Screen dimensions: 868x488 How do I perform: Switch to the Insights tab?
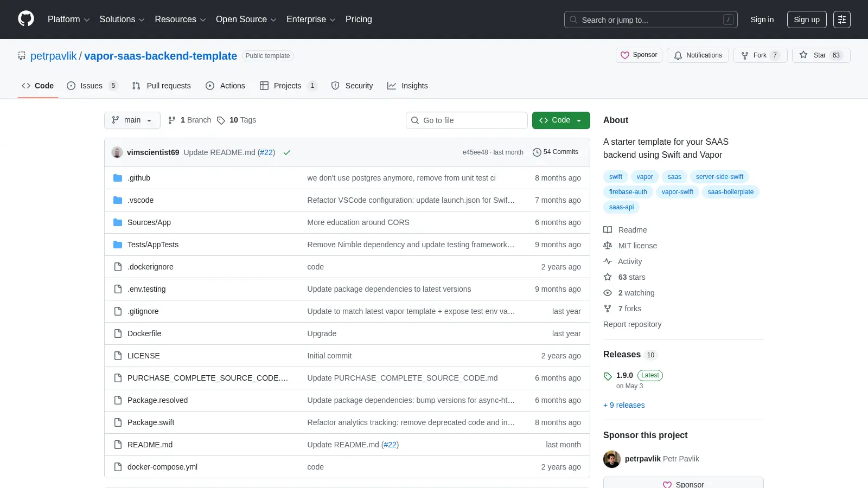click(x=408, y=86)
